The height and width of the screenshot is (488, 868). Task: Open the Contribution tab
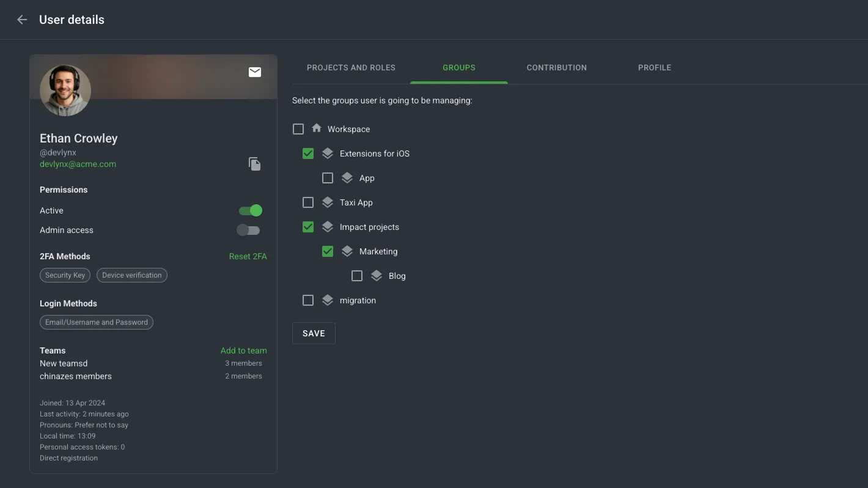(x=556, y=68)
